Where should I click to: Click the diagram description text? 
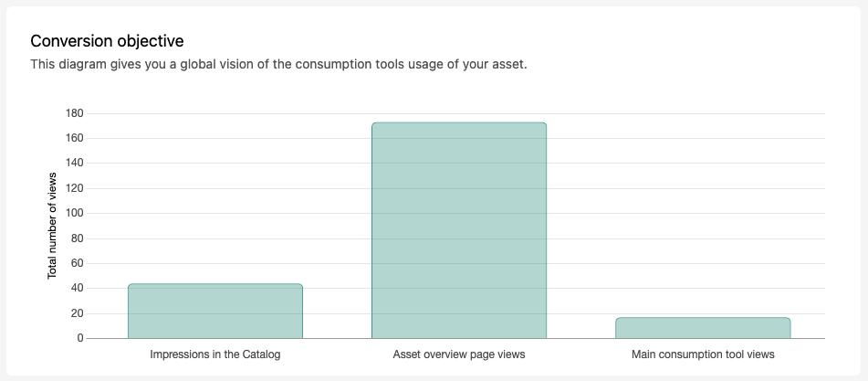coord(278,64)
